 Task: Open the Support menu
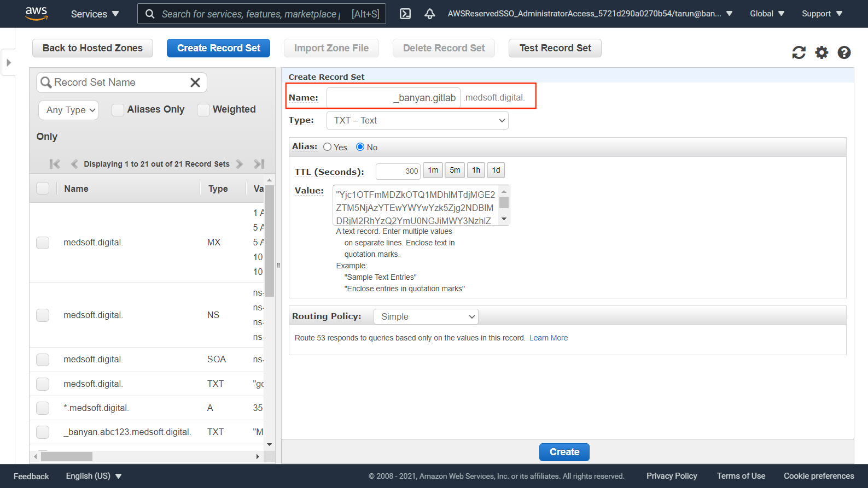click(822, 14)
